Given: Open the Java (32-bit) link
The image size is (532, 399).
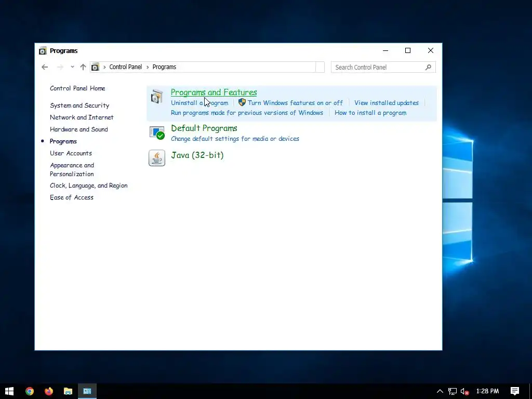Looking at the screenshot, I should [197, 155].
